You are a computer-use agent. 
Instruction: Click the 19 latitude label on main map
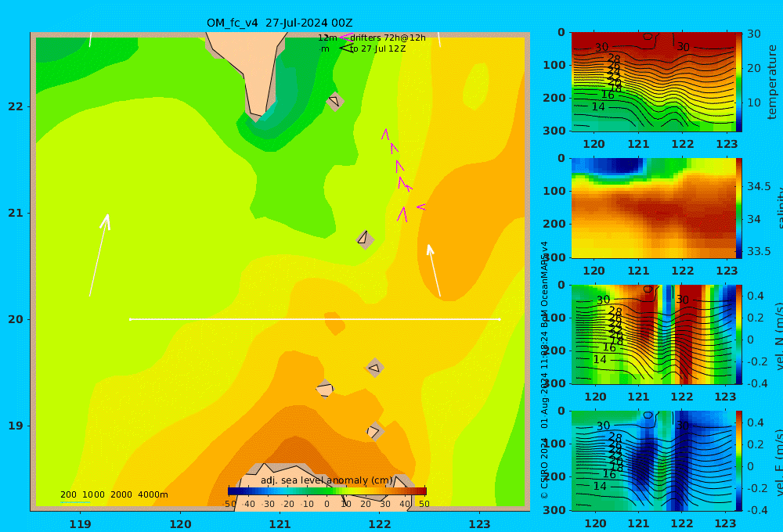point(16,426)
